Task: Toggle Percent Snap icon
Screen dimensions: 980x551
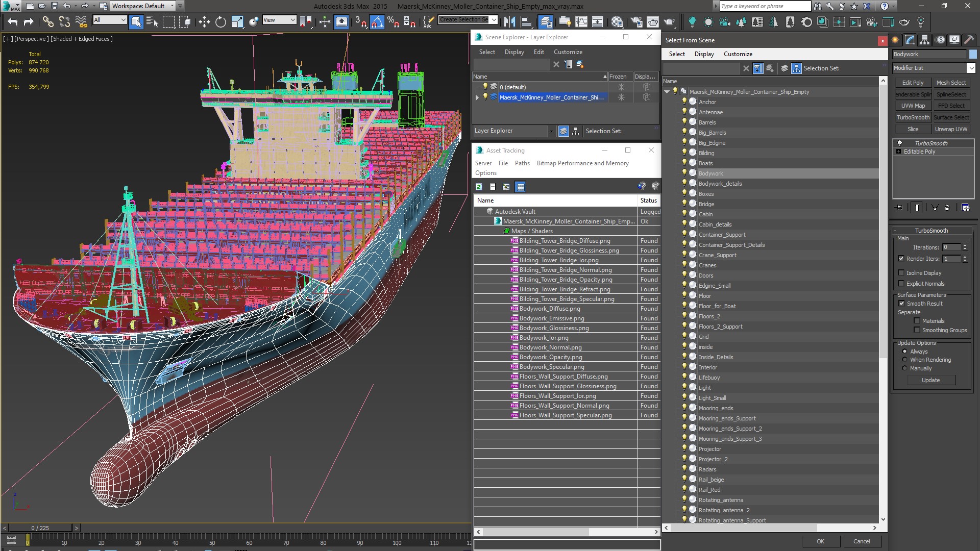Action: [x=393, y=21]
